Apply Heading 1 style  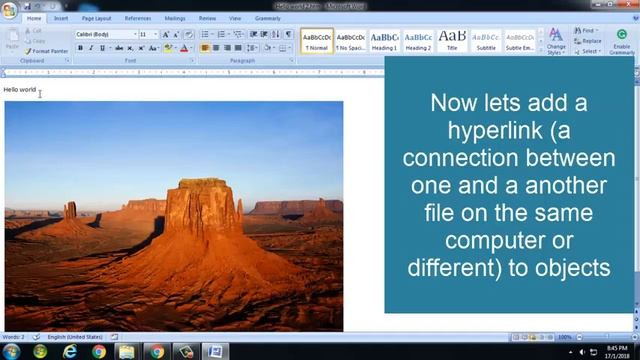[x=384, y=41]
